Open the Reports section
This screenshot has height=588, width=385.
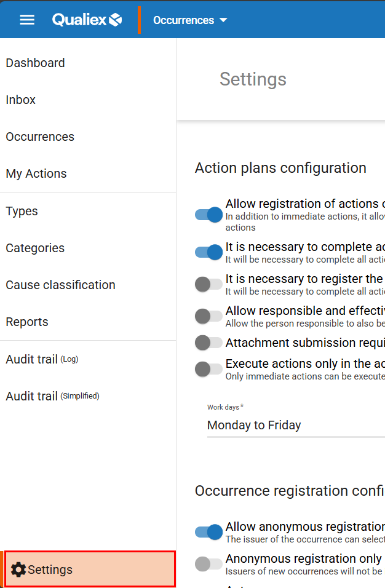click(x=27, y=322)
